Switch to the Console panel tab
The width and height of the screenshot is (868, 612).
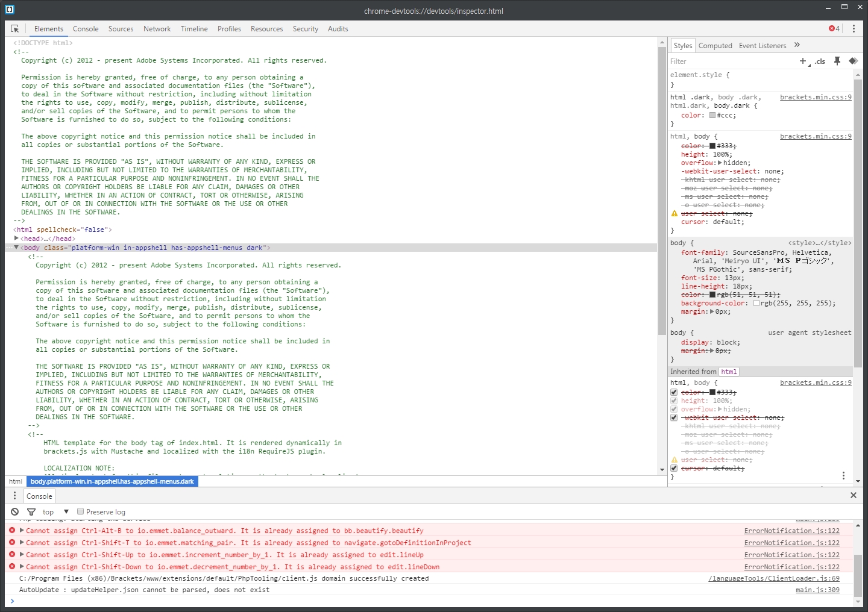pyautogui.click(x=86, y=29)
